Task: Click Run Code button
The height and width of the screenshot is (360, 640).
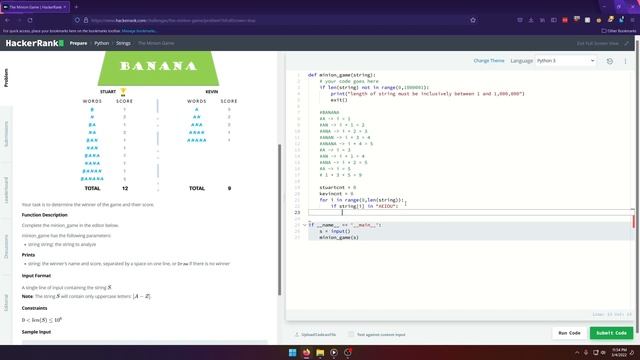Action: pos(569,333)
